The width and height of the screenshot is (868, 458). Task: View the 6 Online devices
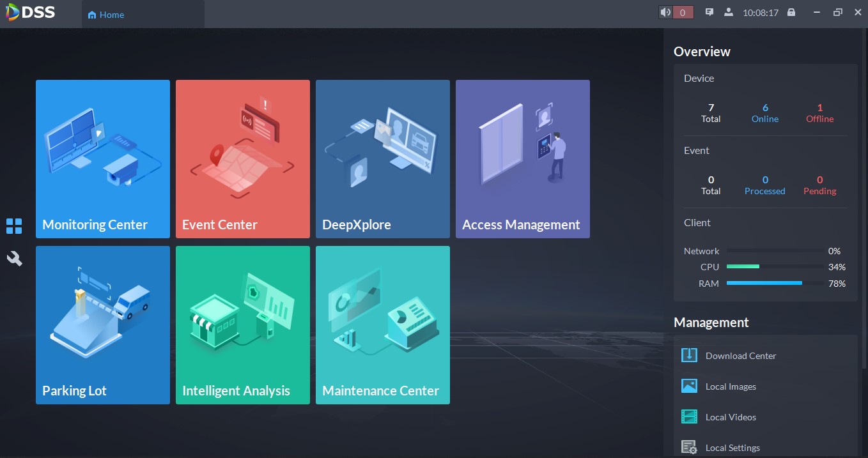click(765, 112)
